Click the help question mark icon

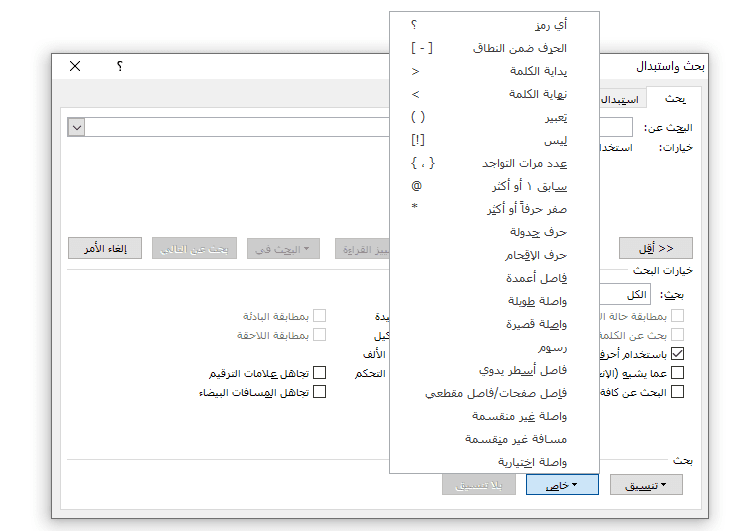click(120, 67)
